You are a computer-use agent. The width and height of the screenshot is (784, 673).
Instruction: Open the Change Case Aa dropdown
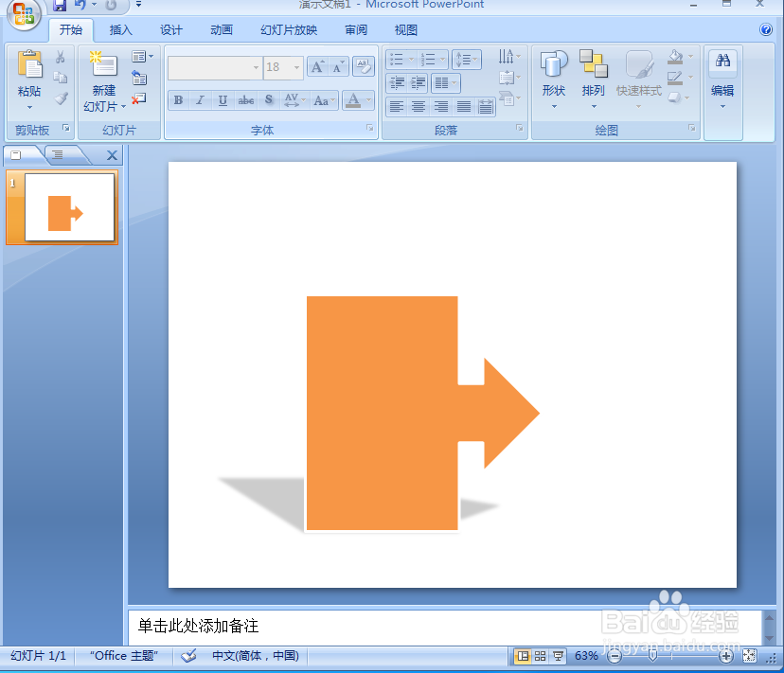(x=324, y=100)
